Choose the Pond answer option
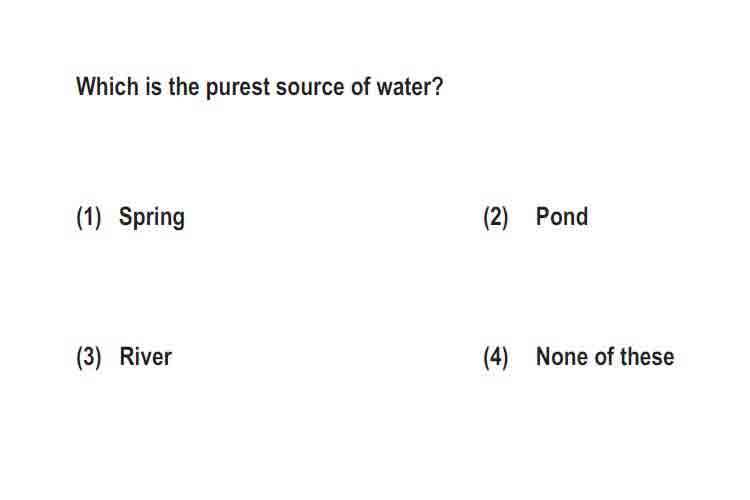 [x=562, y=217]
